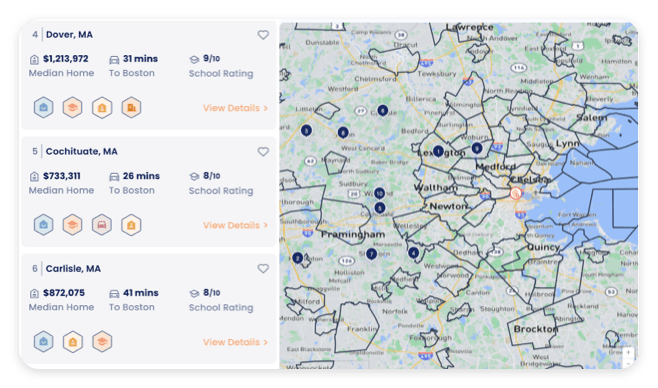
Task: Click blue home hexagon badge in Dover card
Action: [x=44, y=107]
